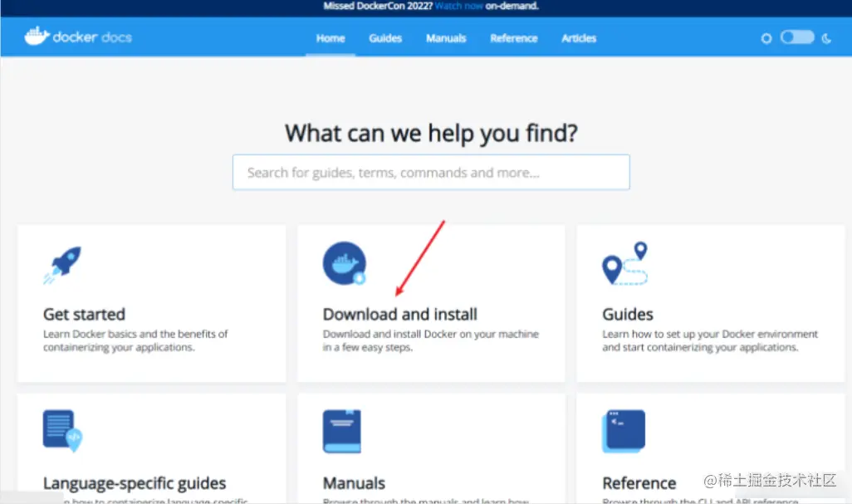Image resolution: width=852 pixels, height=504 pixels.
Task: Open the Language-specific guides heading
Action: pos(135,483)
